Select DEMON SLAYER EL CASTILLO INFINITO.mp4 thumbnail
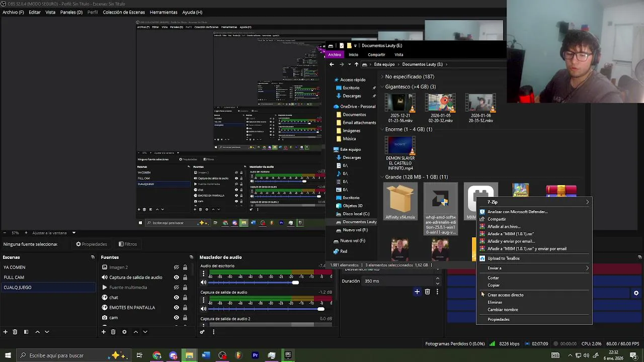The image size is (644, 362). pos(400,146)
